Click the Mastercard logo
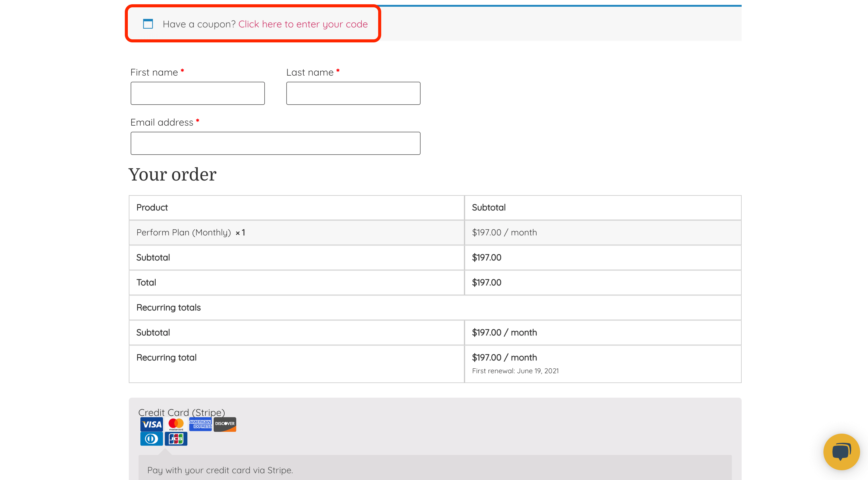Image resolution: width=868 pixels, height=480 pixels. 176,424
